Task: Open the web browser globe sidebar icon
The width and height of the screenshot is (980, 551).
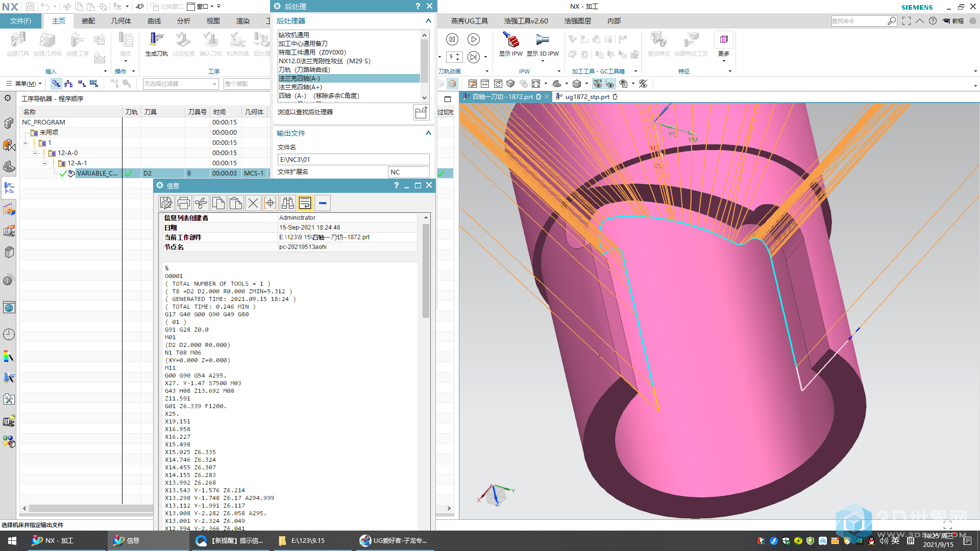Action: pos(9,307)
